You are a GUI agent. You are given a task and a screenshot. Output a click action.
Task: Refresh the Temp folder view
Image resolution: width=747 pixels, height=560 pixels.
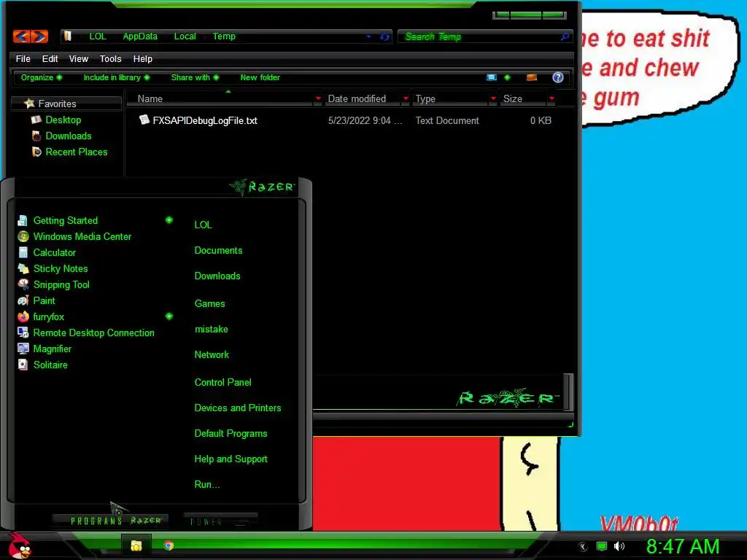[384, 36]
